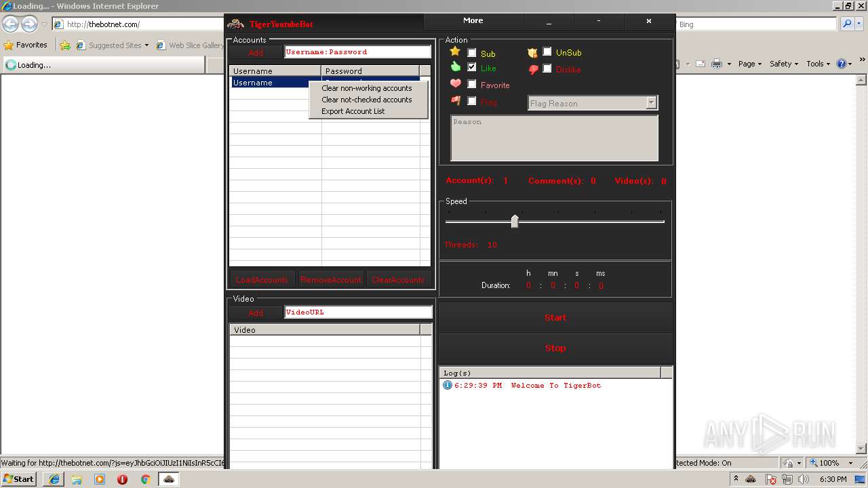Viewport: 868px width, 488px height.
Task: Click the IE Help question mark icon
Action: point(841,64)
